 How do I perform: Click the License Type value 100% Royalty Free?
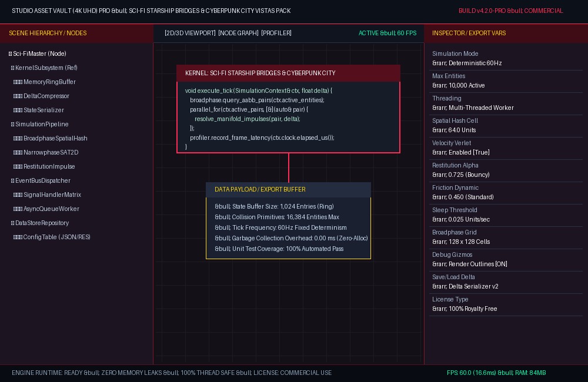click(465, 309)
